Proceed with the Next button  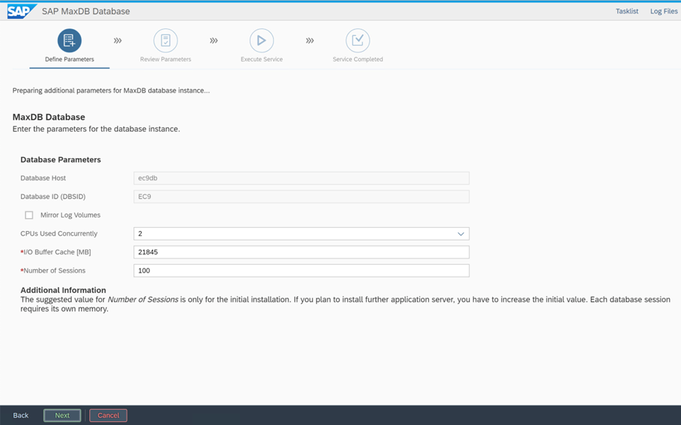(62, 415)
